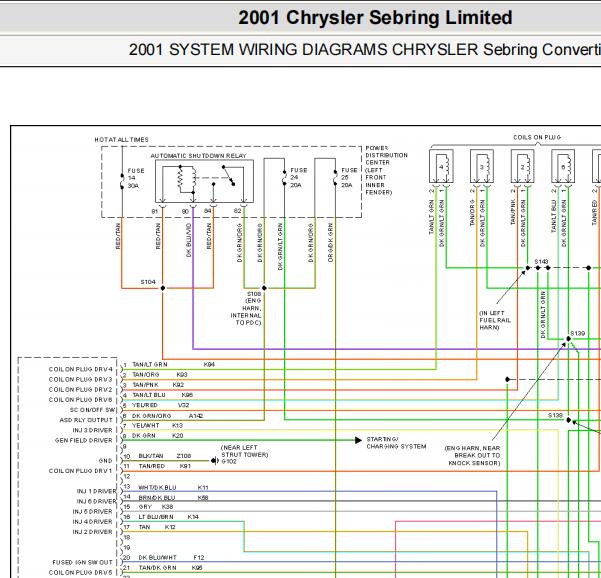Image resolution: width=601 pixels, height=578 pixels.
Task: Click the 'GRY' wire label on pin 15
Action: [145, 507]
